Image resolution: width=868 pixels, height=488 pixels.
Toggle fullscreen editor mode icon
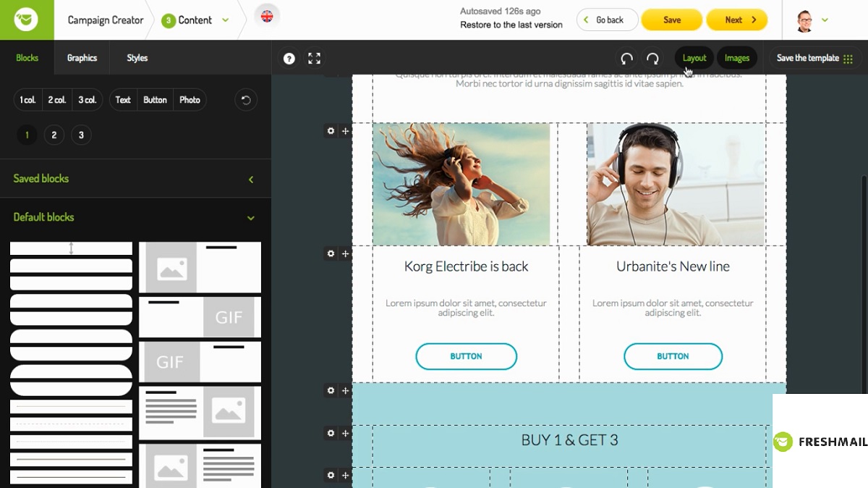coord(314,59)
